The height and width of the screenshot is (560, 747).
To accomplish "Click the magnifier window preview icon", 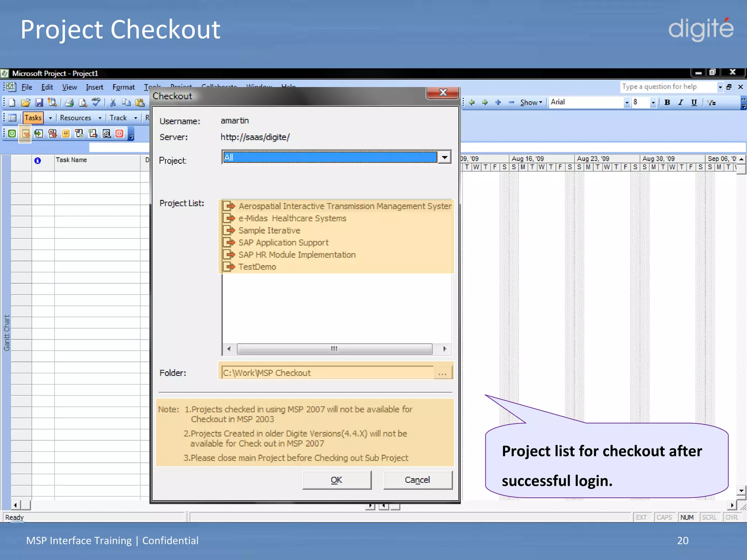I will coord(107,133).
